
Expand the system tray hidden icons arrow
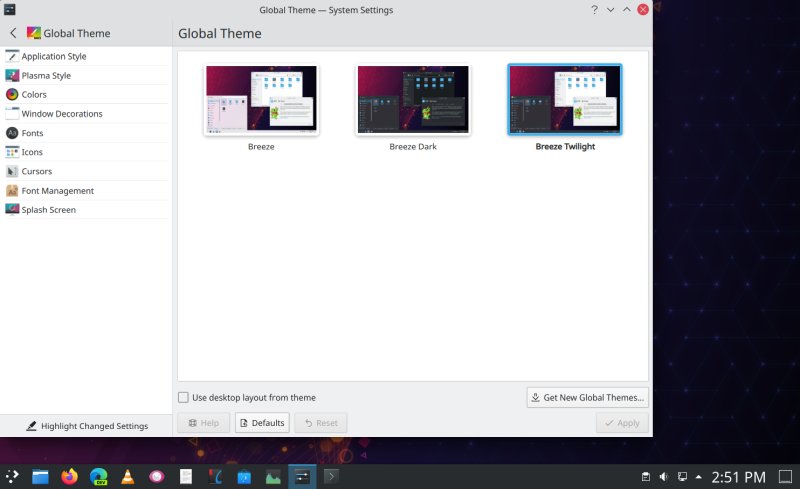[x=699, y=476]
